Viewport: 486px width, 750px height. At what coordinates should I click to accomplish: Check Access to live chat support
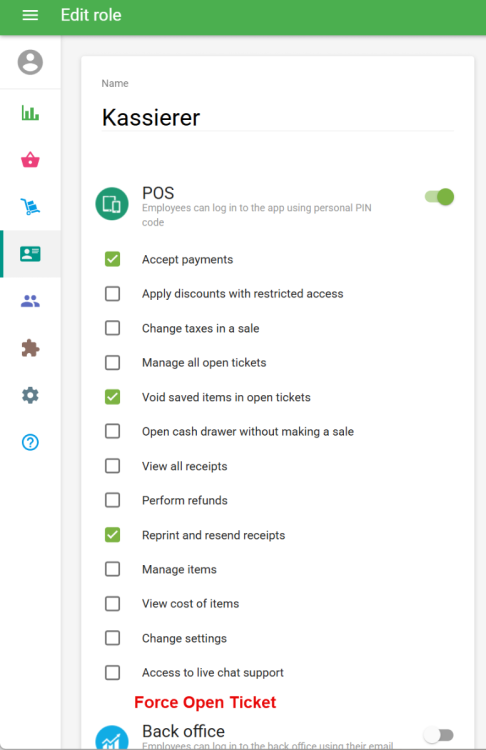tap(112, 673)
